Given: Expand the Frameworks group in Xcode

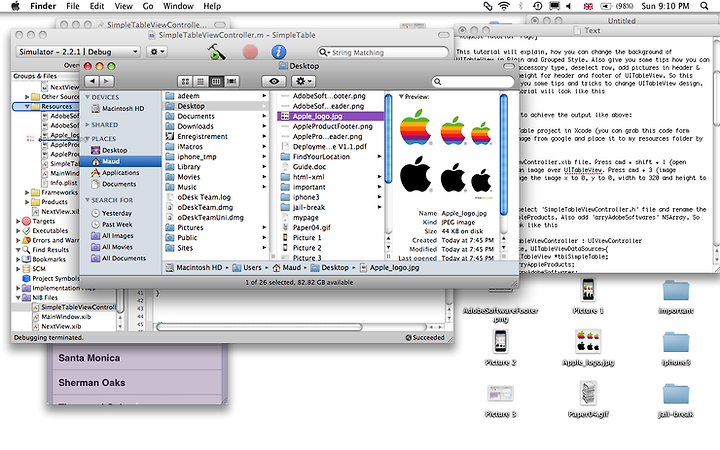Looking at the screenshot, I should pyautogui.click(x=27, y=192).
